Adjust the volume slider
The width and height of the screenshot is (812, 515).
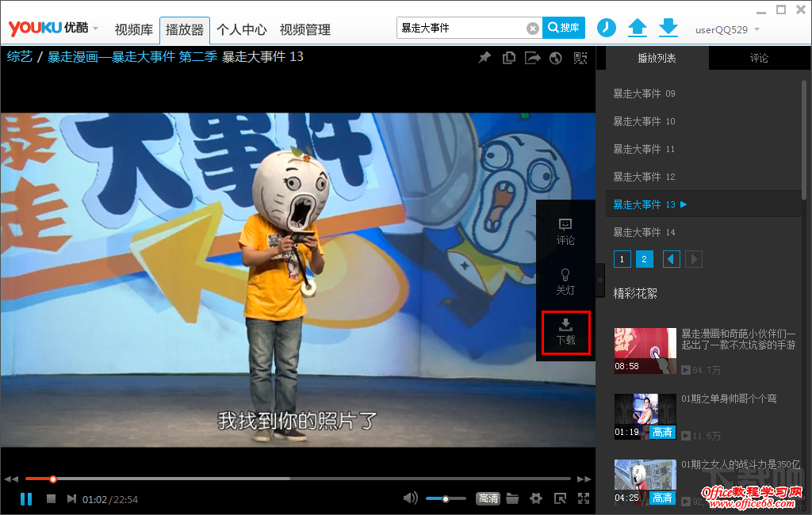446,499
